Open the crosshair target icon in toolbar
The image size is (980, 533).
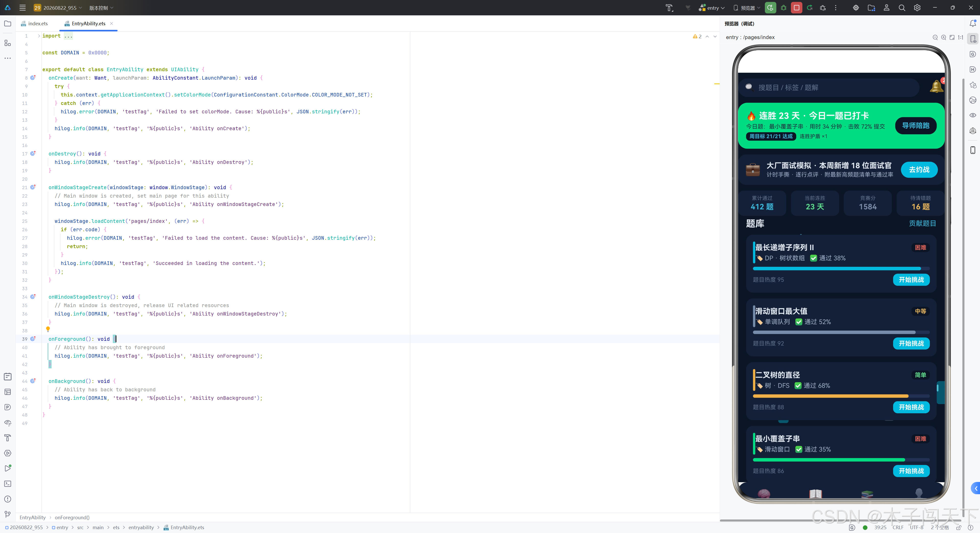coord(856,8)
